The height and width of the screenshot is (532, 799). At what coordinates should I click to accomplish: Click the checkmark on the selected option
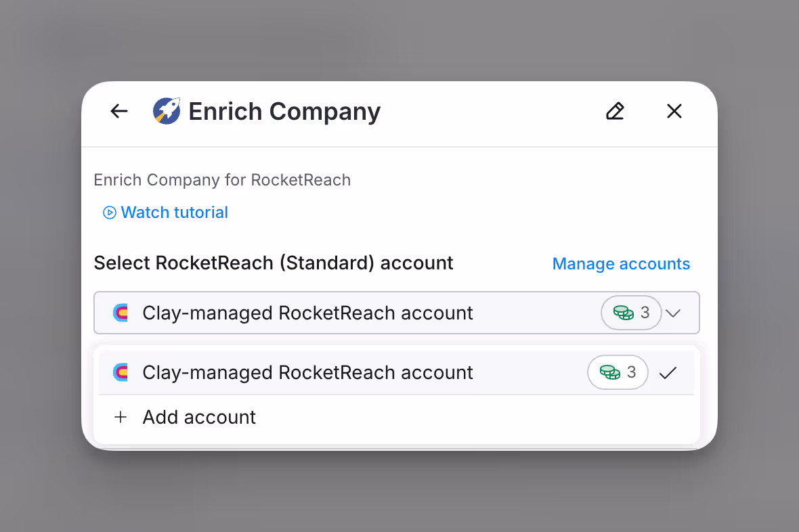coord(668,373)
